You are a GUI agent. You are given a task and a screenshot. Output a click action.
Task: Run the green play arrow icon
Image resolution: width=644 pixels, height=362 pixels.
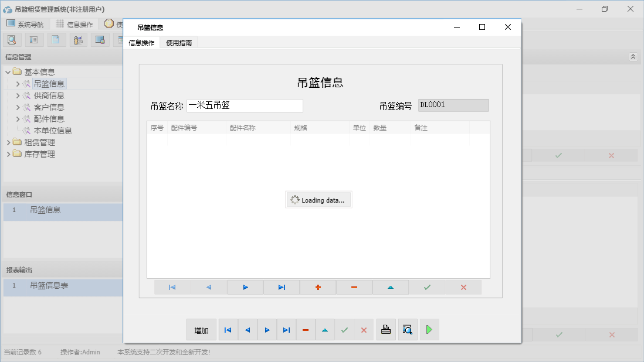(x=429, y=330)
